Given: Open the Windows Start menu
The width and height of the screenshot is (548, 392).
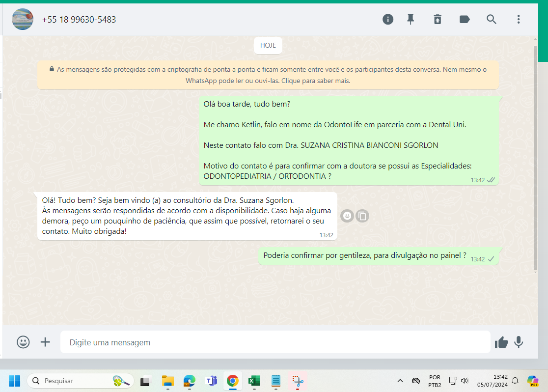Looking at the screenshot, I should point(14,381).
